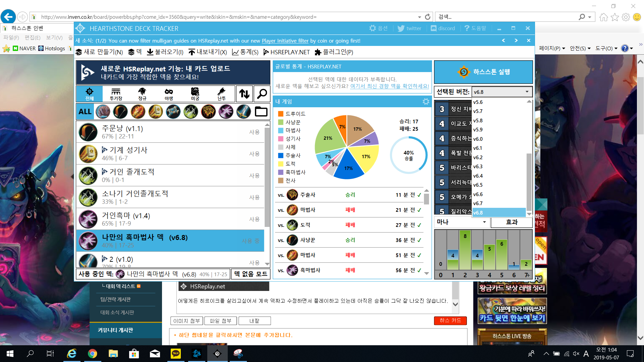
Task: Open the 불러오기(I) import menu
Action: pos(165,52)
